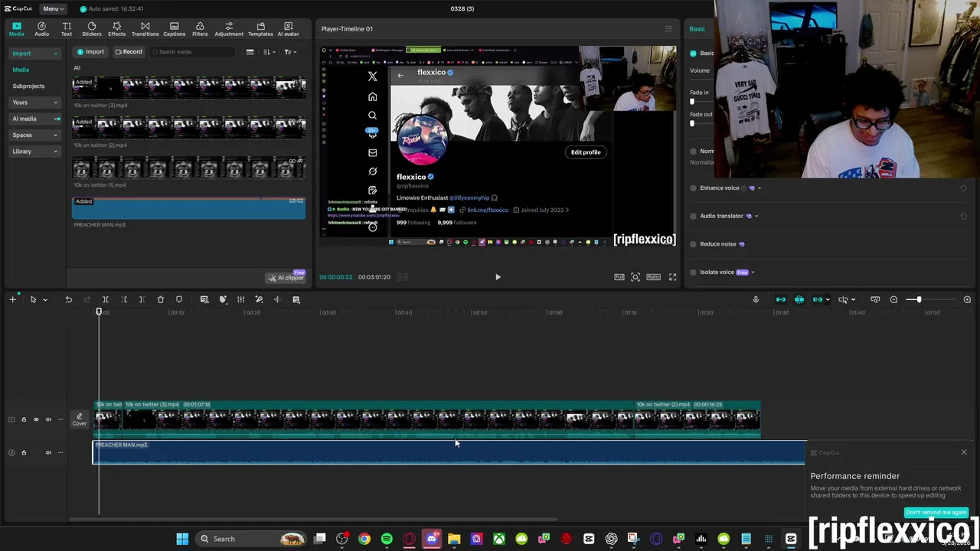Image resolution: width=980 pixels, height=551 pixels.
Task: Enter fullscreen preview mode
Action: click(672, 277)
